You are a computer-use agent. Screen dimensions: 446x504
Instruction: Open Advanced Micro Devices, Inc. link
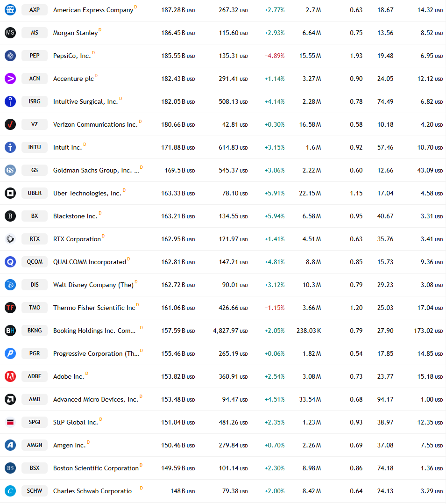(96, 400)
